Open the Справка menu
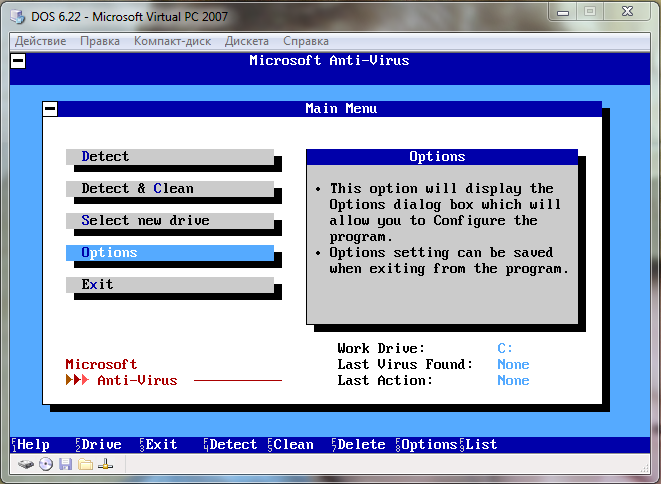661x484 pixels. coord(306,41)
